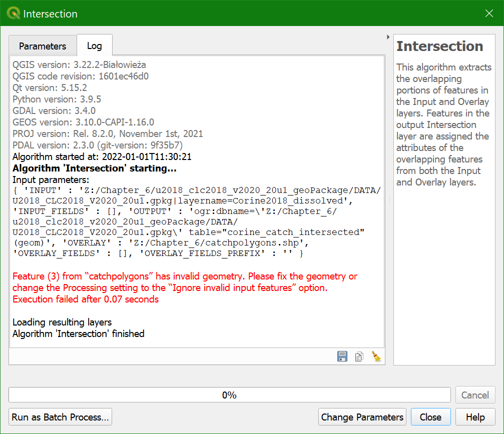Click the PROJ version line
Screen dimensions: 504x434
tap(108, 133)
